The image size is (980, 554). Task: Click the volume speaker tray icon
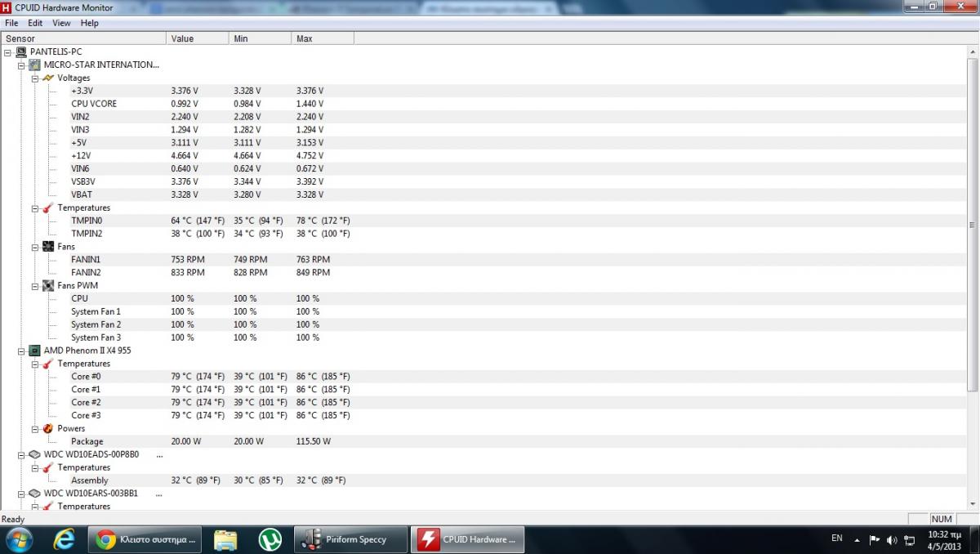tap(892, 540)
